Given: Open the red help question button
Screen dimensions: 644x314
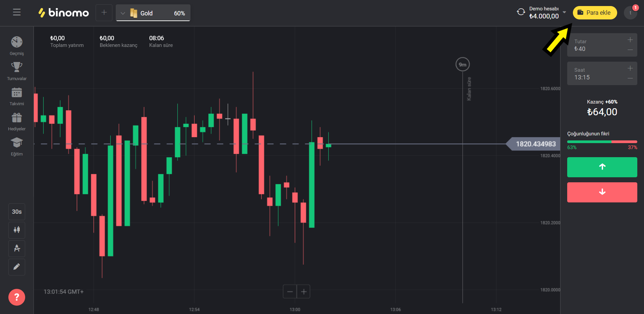Looking at the screenshot, I should [x=17, y=297].
